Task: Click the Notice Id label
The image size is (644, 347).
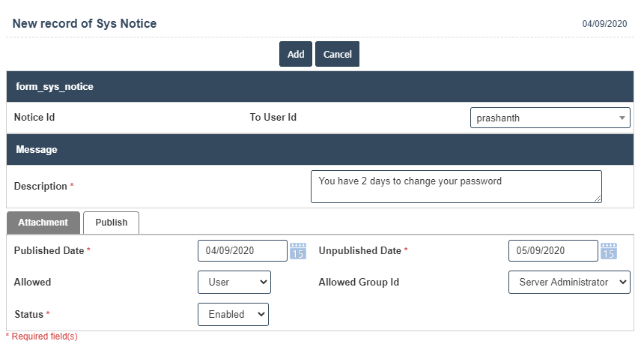Action: (x=34, y=118)
